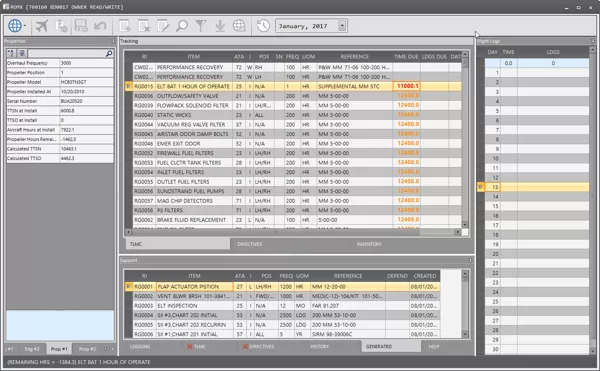Click the categorized view icon in Properties

pos(22,53)
